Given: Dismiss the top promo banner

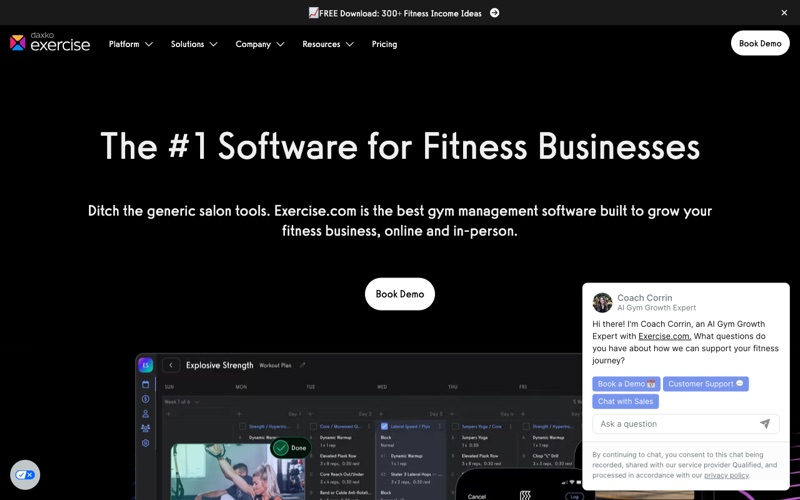Looking at the screenshot, I should (x=784, y=13).
